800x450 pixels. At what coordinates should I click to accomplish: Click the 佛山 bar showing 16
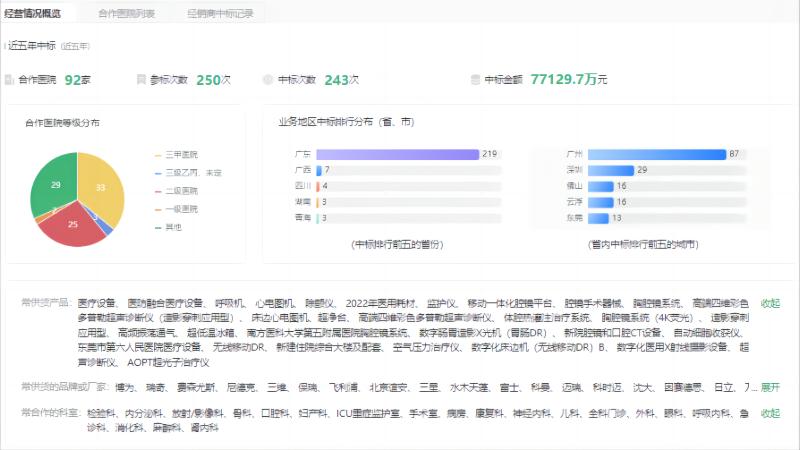pyautogui.click(x=601, y=186)
